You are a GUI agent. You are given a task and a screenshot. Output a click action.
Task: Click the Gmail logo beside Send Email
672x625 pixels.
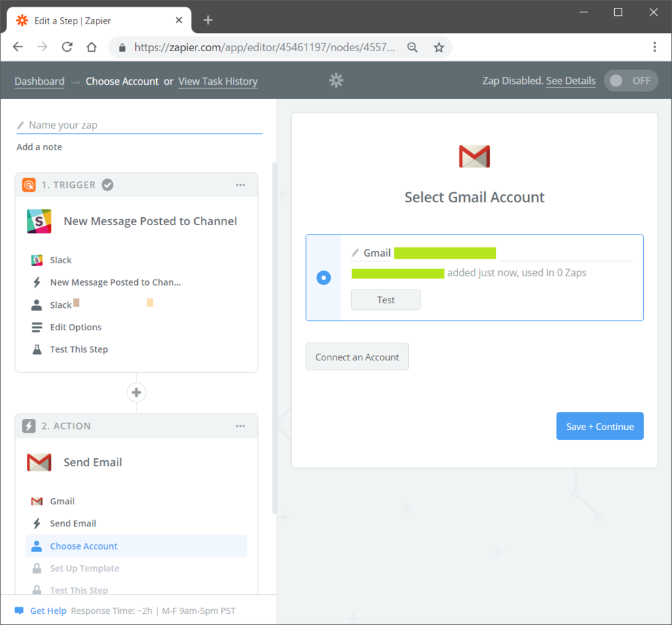click(39, 462)
